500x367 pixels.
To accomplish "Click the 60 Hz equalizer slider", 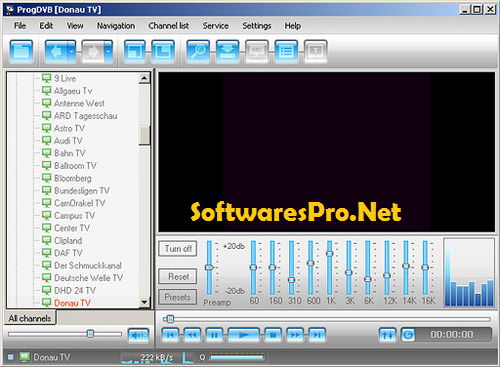I will [x=253, y=267].
